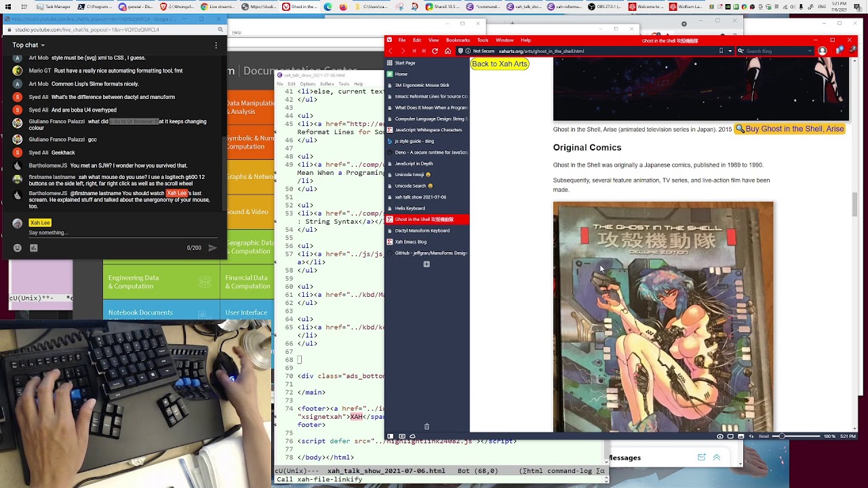
Task: Add new tab plus icon in tab panel
Action: 427,264
